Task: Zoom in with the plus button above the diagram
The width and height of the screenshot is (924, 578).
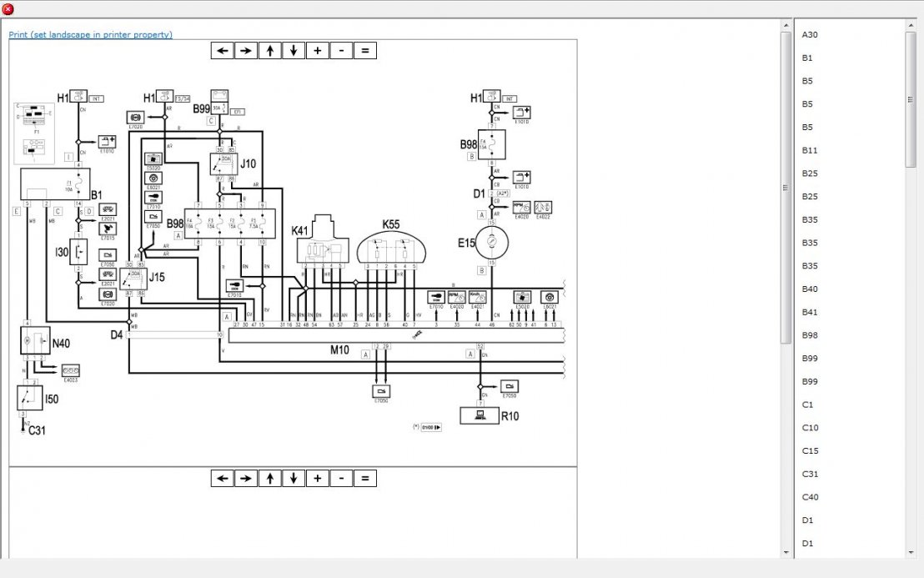Action: (318, 51)
